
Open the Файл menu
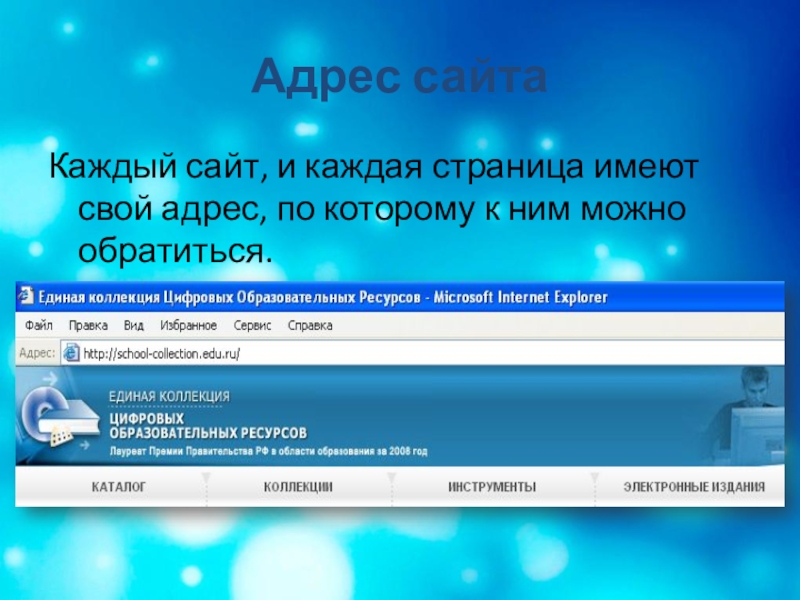39,325
